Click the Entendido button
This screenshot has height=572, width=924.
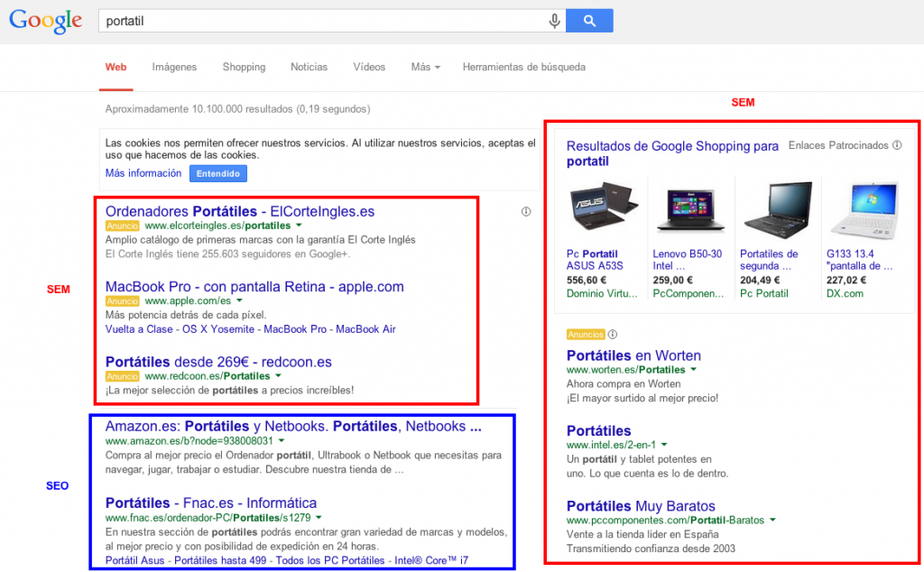pos(218,174)
